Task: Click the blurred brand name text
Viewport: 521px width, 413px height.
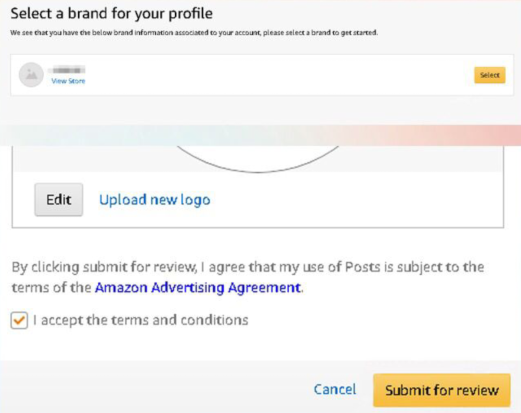Action: (x=67, y=70)
